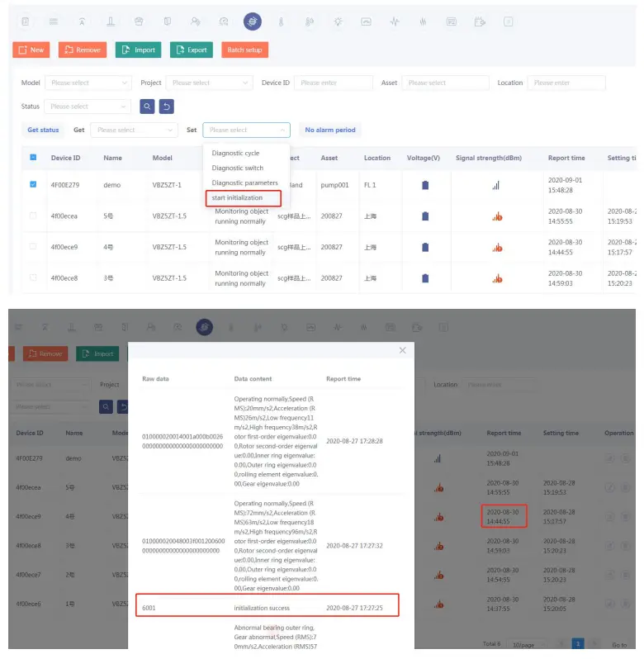Click 'Voltage(V)' column header

click(x=423, y=158)
